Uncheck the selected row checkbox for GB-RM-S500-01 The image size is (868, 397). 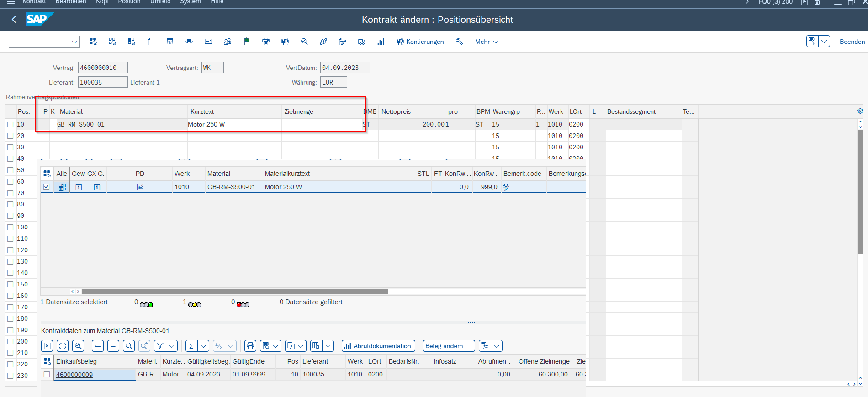47,187
